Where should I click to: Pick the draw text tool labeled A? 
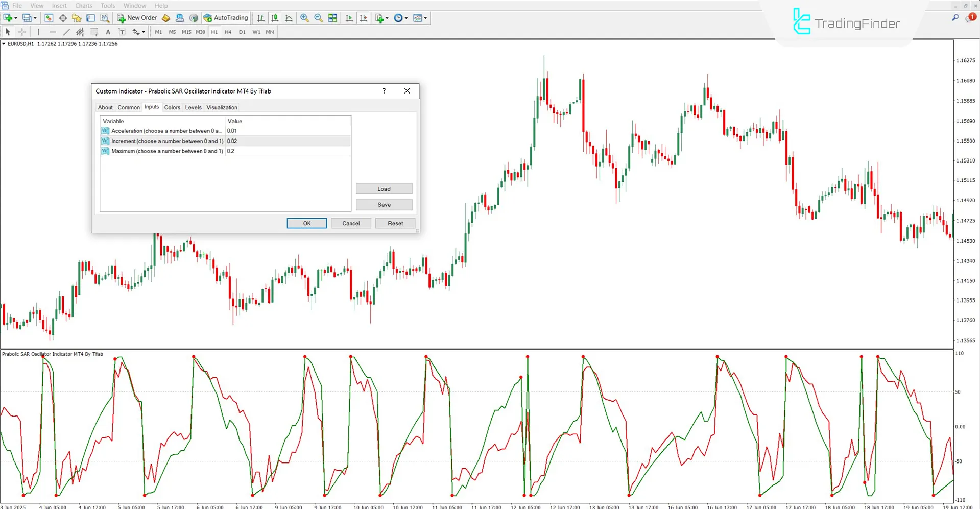[x=108, y=32]
